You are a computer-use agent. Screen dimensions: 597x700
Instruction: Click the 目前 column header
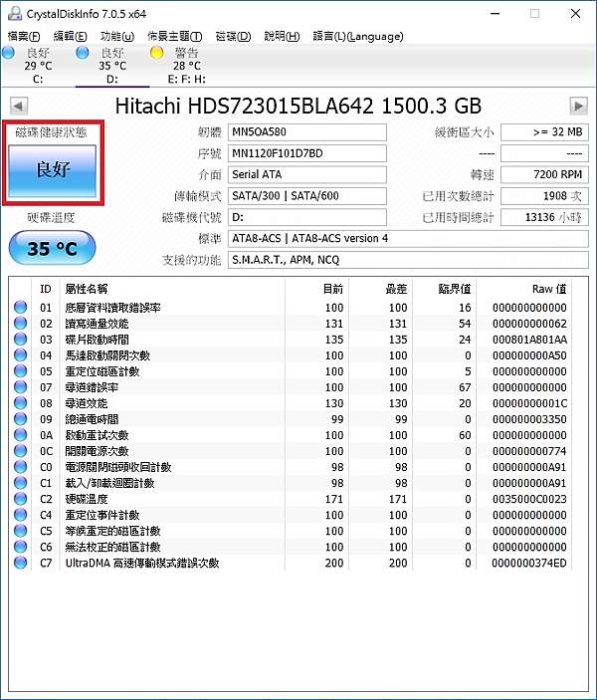coord(316,289)
